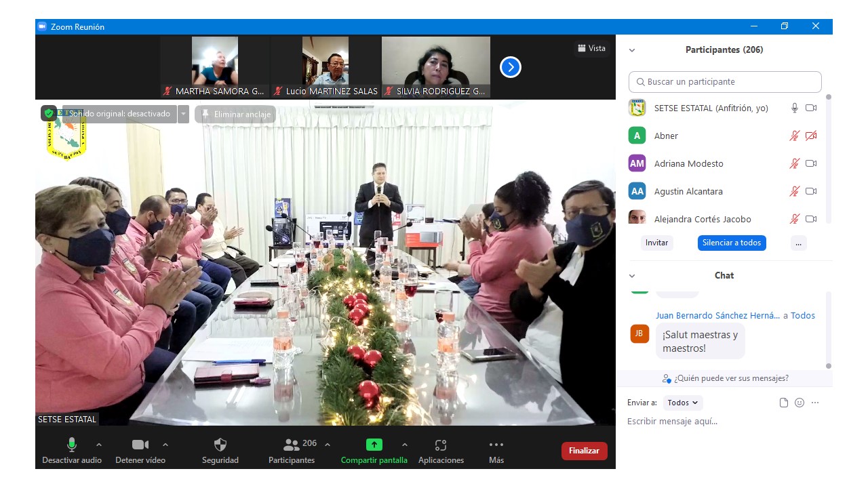Select participant Agustin Alcantara

(725, 191)
